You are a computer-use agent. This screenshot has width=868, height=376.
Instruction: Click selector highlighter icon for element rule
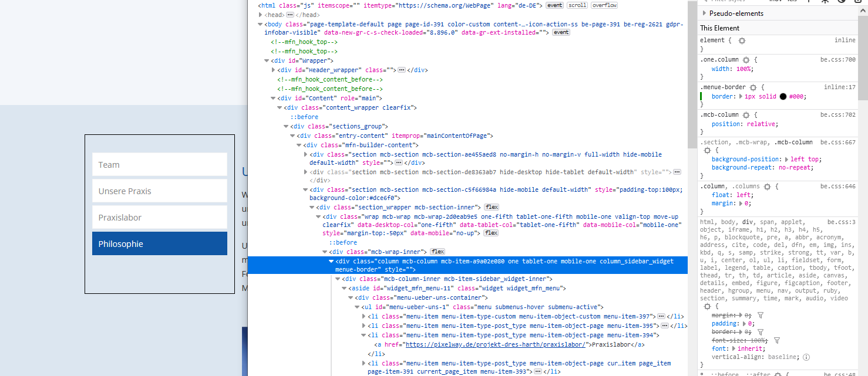[742, 40]
